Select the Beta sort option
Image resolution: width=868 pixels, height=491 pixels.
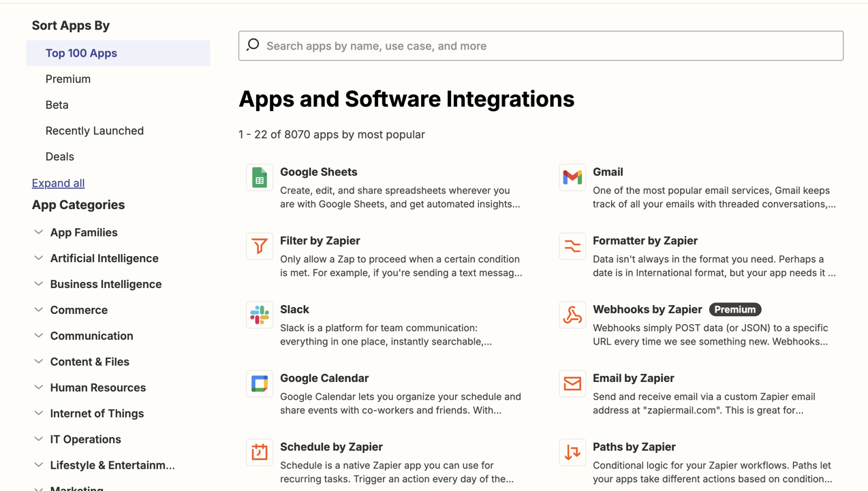[57, 104]
